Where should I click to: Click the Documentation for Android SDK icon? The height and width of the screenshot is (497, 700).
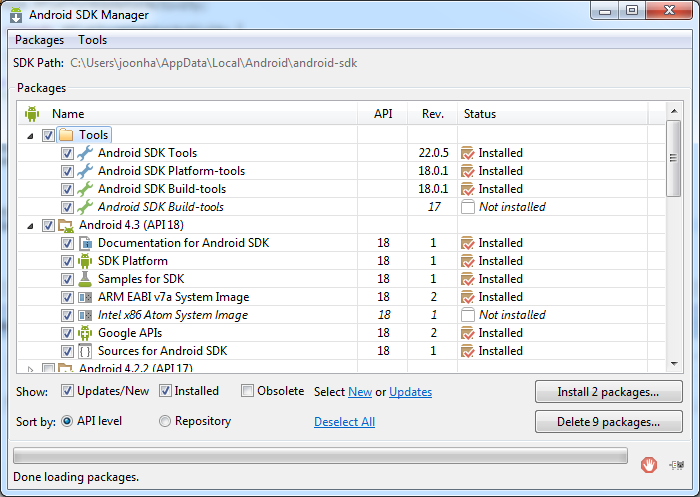(85, 243)
